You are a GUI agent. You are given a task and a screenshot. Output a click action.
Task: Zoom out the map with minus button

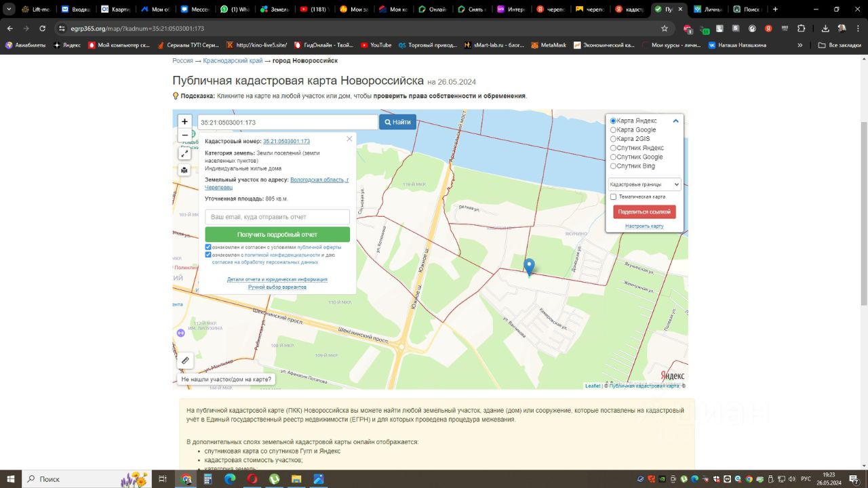(x=184, y=136)
